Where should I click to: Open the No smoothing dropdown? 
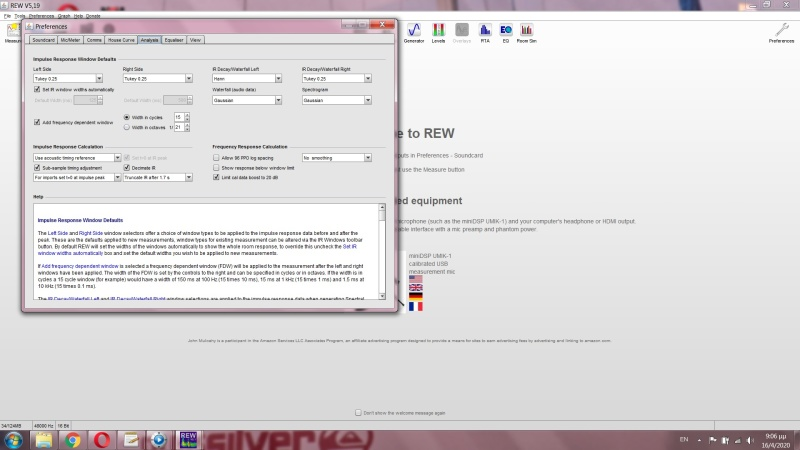tap(368, 158)
